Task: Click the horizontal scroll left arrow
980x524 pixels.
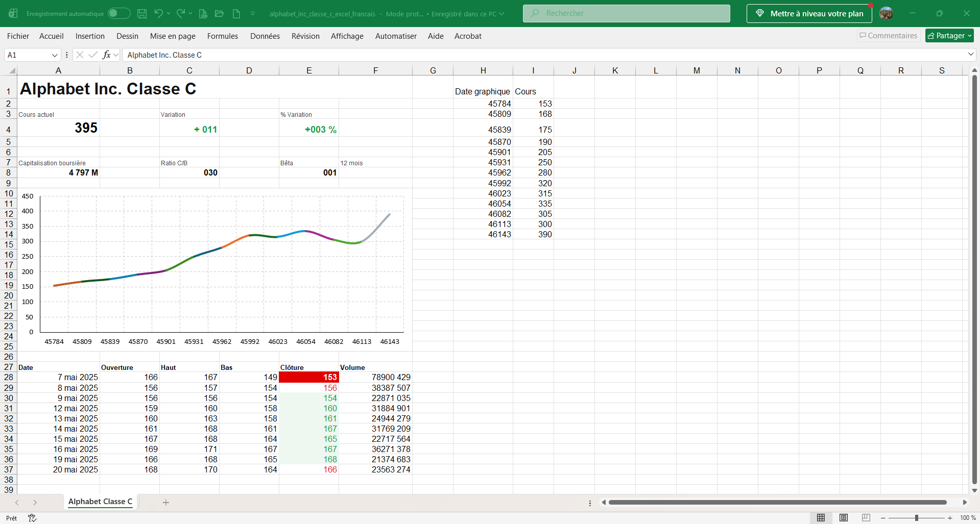Action: [604, 503]
